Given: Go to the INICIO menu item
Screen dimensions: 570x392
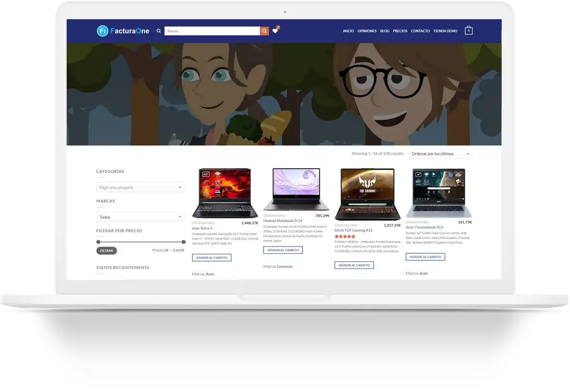Looking at the screenshot, I should [x=348, y=31].
